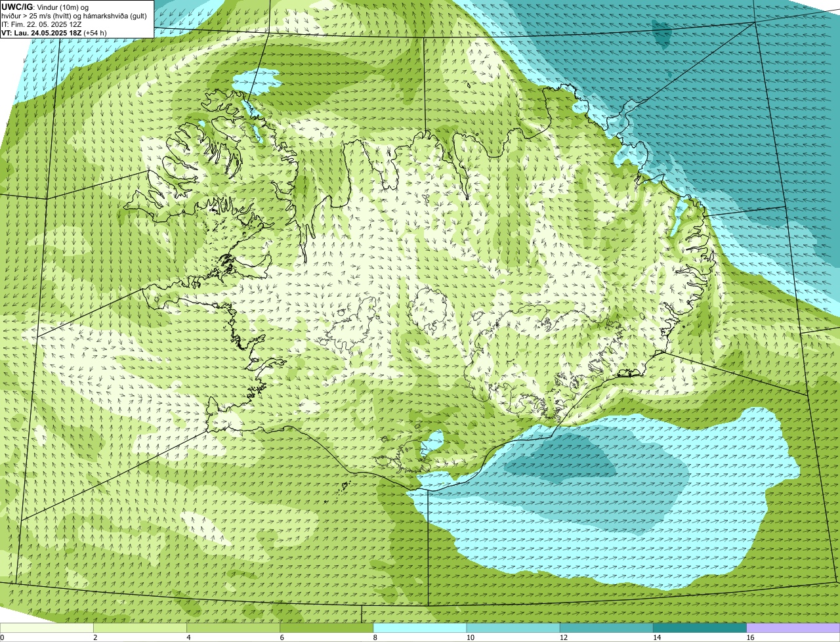840x642 pixels.
Task: Click the title line "UWC/IG: Vindur (10m) og"
Action: click(45, 7)
